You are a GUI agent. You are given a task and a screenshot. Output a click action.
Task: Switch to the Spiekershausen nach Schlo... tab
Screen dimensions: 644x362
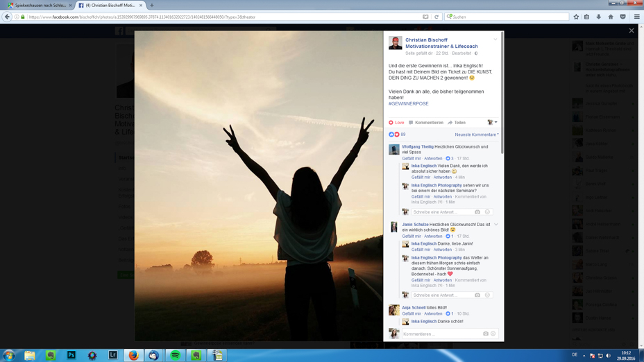point(40,6)
